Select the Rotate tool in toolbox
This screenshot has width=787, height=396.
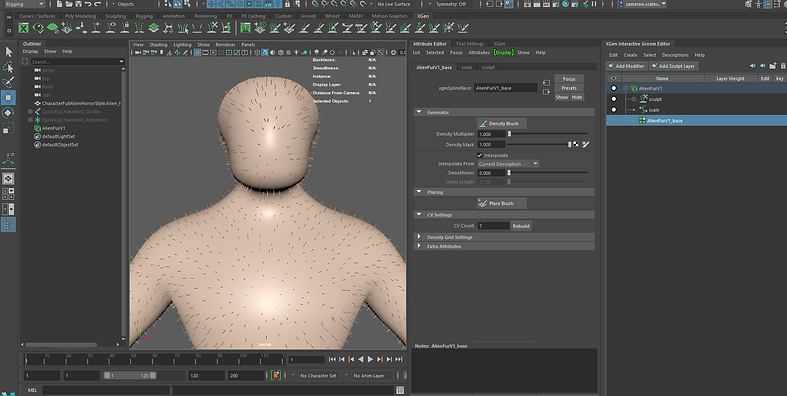point(9,113)
